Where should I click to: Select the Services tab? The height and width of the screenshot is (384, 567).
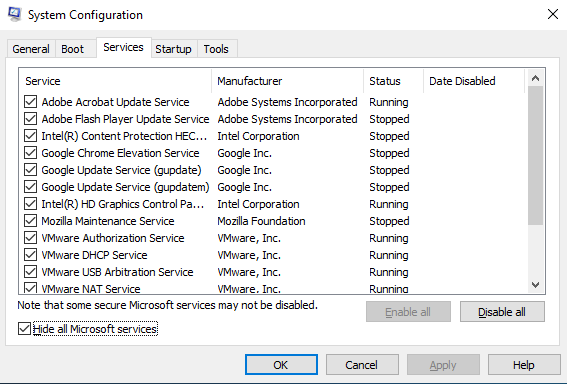click(123, 47)
